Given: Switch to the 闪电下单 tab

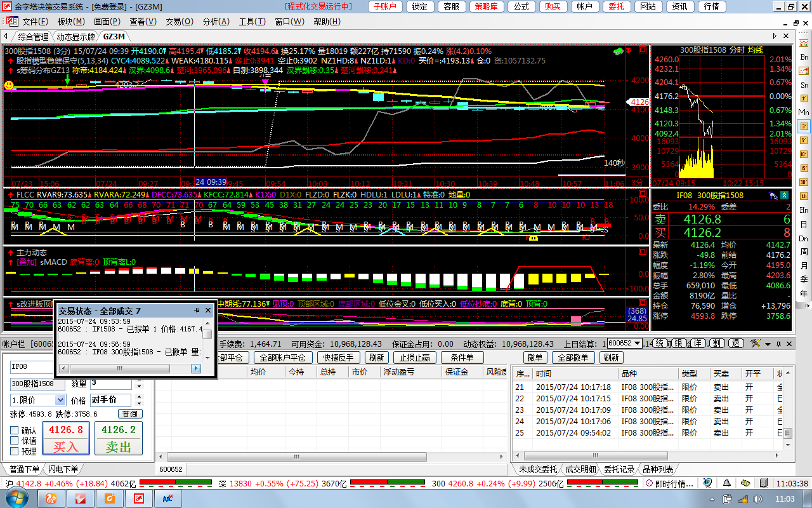Looking at the screenshot, I should point(63,469).
